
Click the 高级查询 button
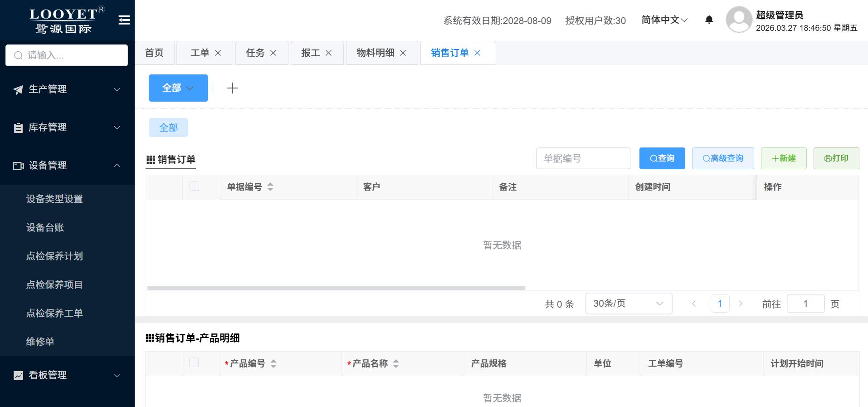coord(723,158)
